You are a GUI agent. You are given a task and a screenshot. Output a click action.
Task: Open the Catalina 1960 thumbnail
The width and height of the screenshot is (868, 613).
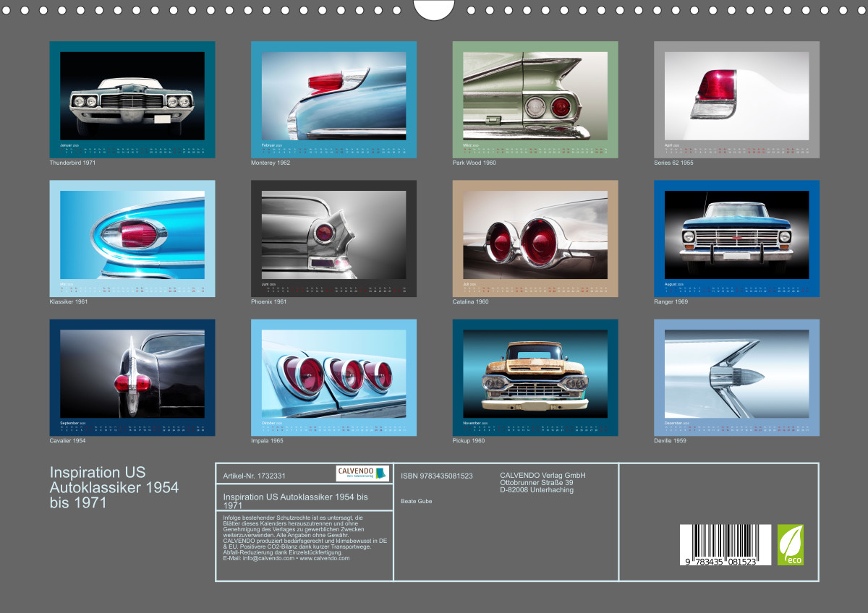535,239
